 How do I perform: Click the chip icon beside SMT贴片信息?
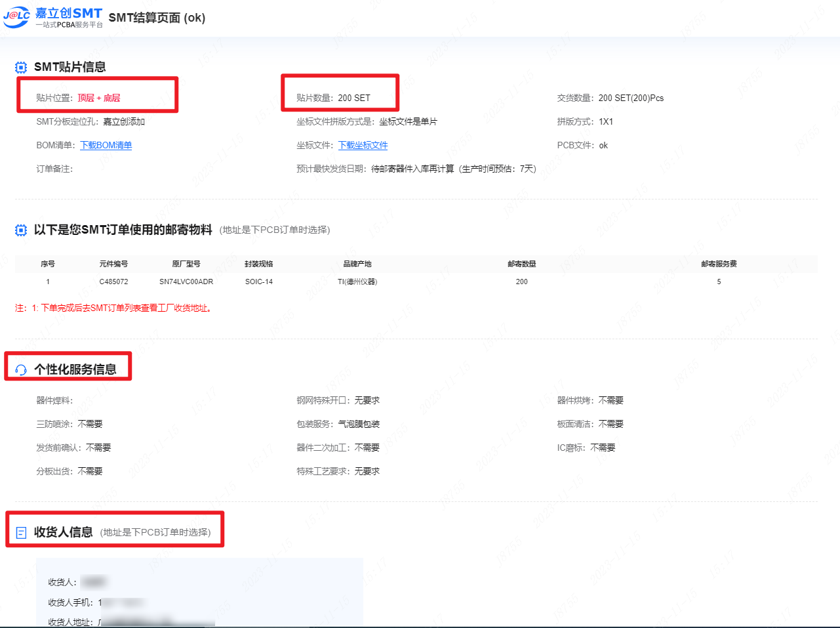21,68
